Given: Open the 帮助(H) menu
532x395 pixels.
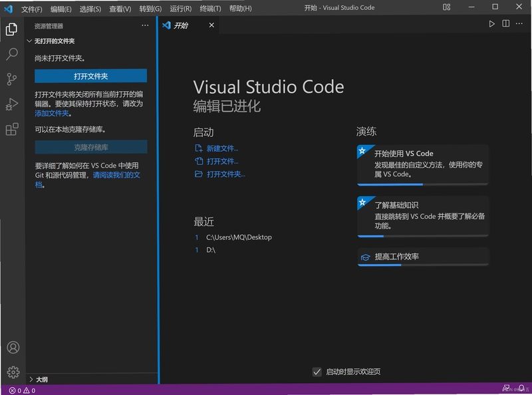Looking at the screenshot, I should coord(241,9).
